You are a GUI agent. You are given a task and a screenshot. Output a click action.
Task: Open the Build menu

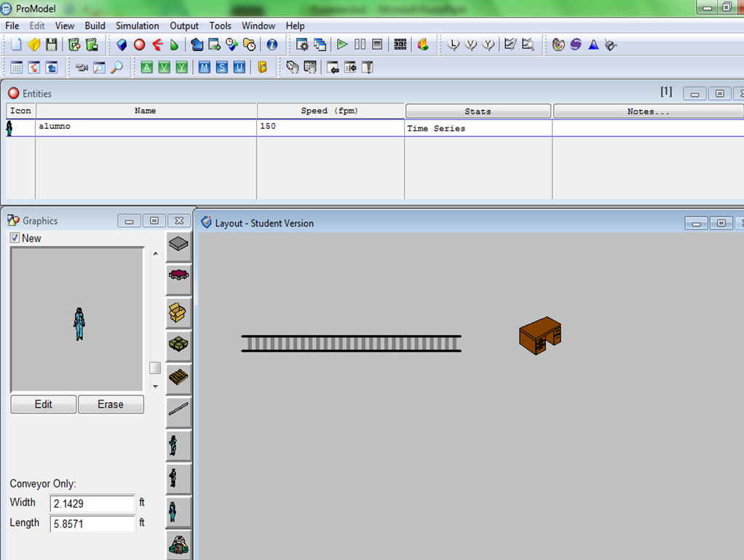tap(95, 25)
